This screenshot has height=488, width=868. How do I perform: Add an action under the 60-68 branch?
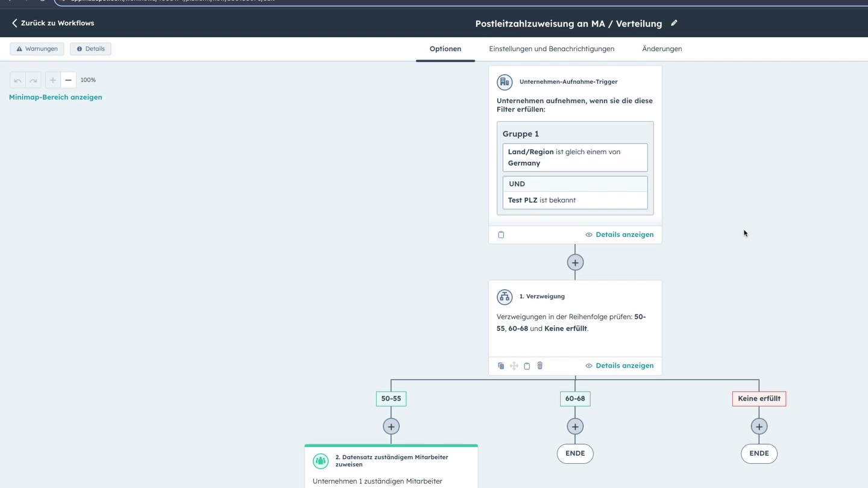[x=574, y=426]
